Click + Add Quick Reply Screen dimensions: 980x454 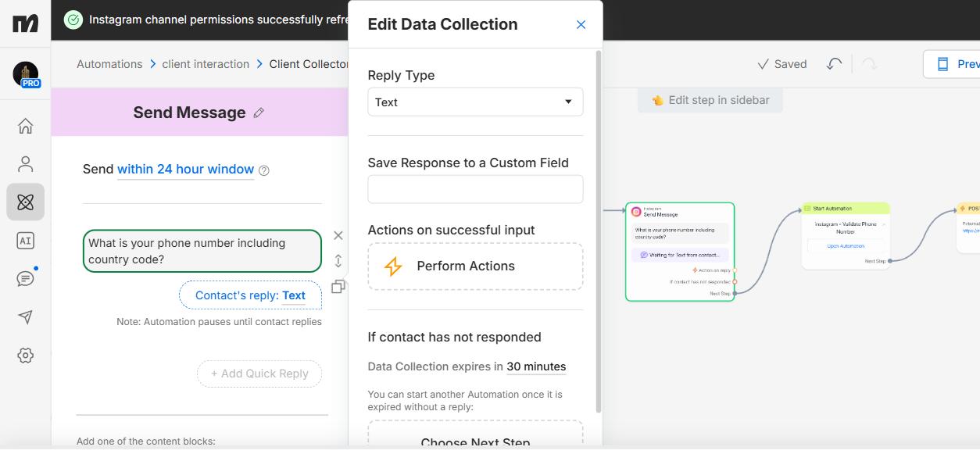(259, 374)
